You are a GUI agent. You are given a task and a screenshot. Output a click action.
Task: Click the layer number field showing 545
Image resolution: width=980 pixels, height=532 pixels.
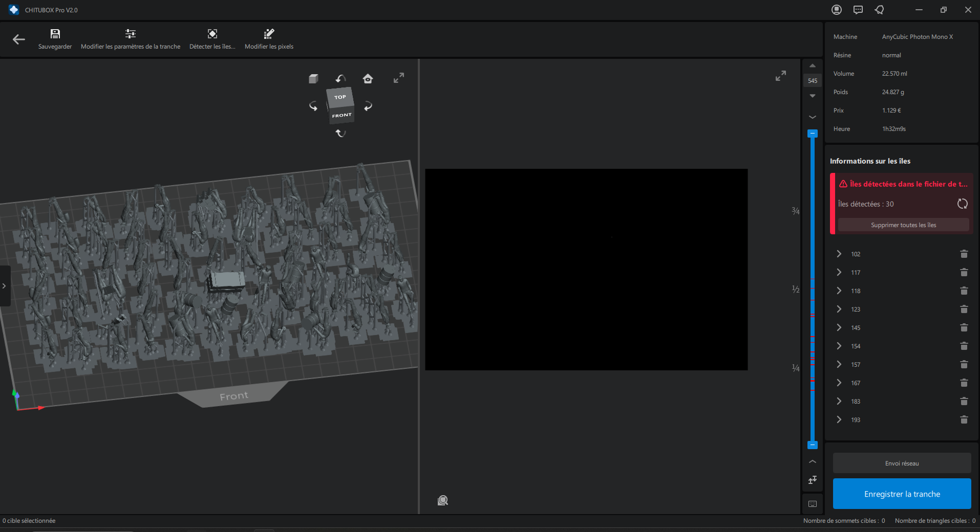pos(813,81)
